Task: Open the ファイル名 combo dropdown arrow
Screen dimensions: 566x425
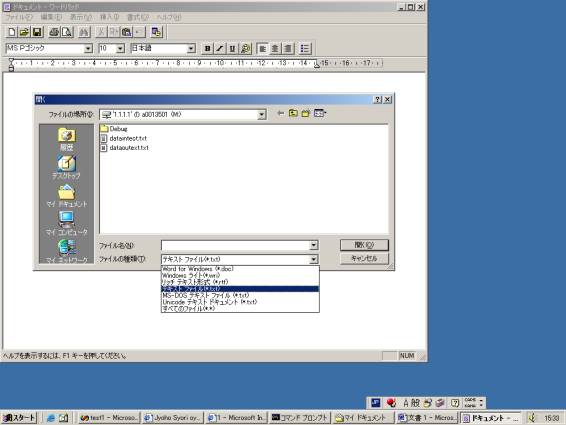Action: click(x=314, y=246)
